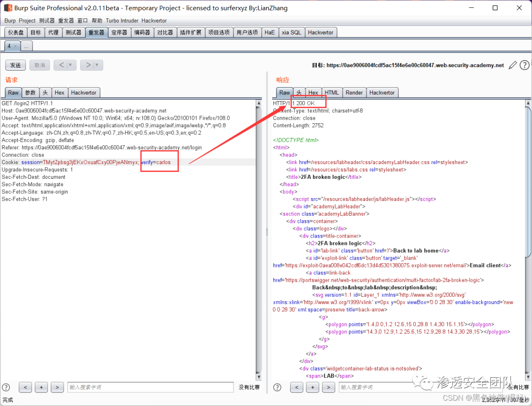Switch to the HaE tab
532x406 pixels.
(270, 33)
